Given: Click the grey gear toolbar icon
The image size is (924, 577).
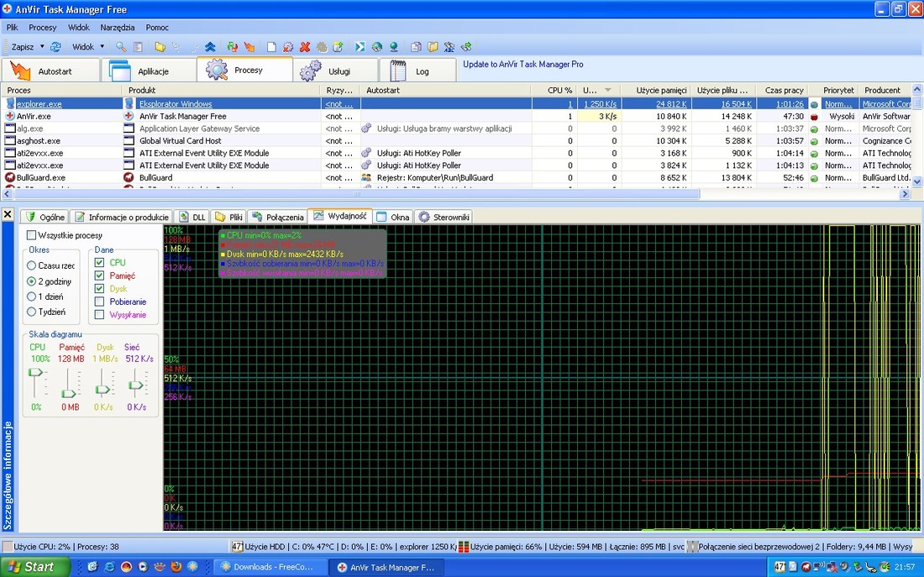Looking at the screenshot, I should click(x=322, y=46).
